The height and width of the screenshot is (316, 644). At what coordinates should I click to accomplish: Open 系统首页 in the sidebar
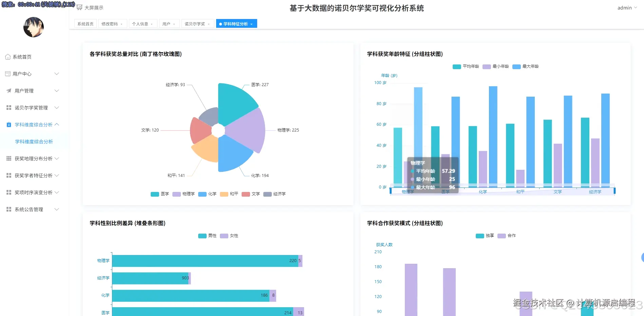(22, 57)
